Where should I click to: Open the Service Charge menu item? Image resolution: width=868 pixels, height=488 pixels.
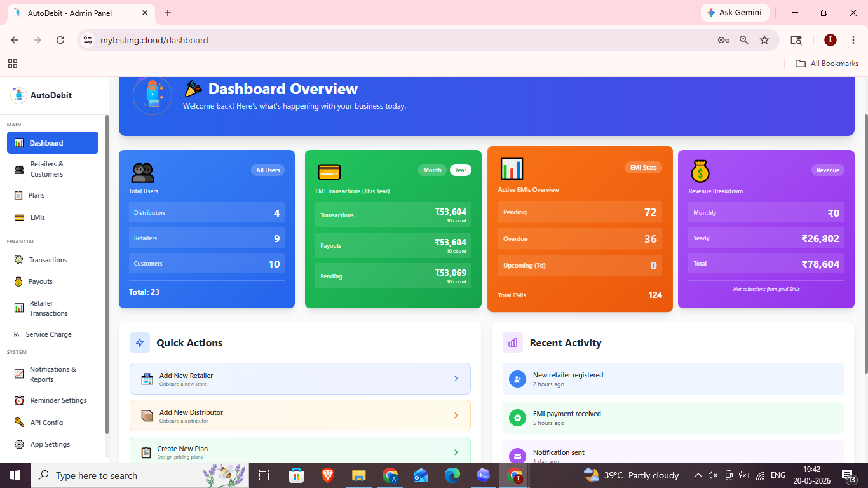point(53,334)
